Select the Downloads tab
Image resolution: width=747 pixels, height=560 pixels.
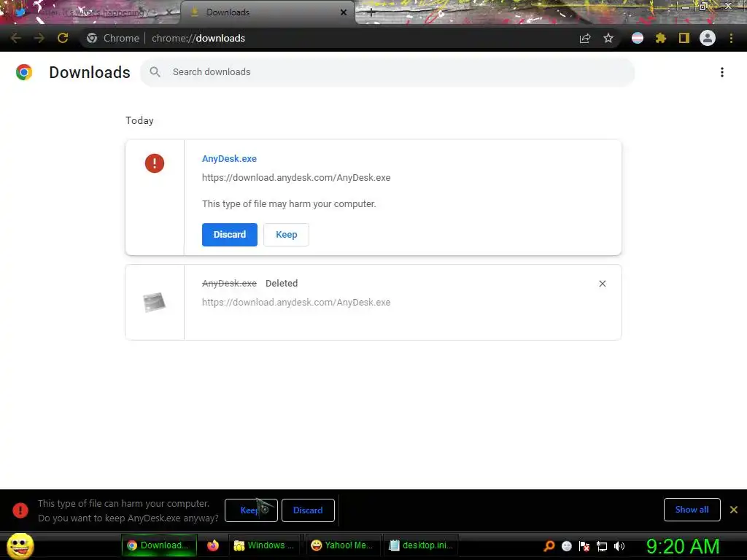coord(267,12)
